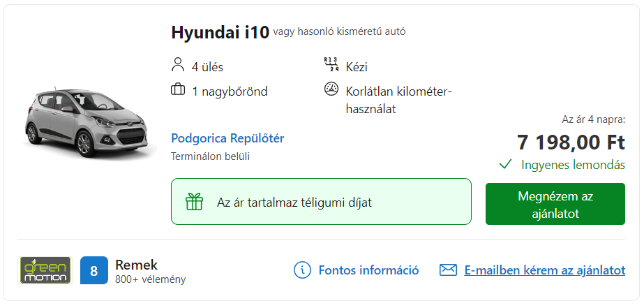Click the Green Motion supplier logo
644x308 pixels.
45,270
